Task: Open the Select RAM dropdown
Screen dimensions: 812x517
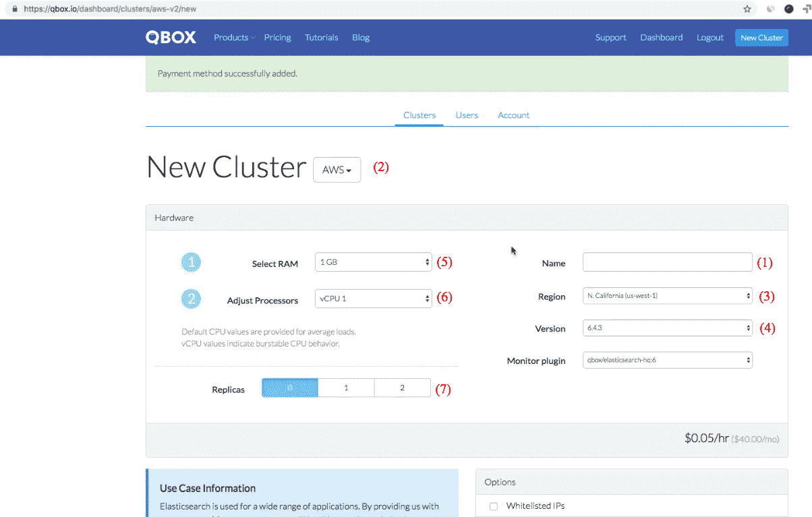Action: coord(373,262)
